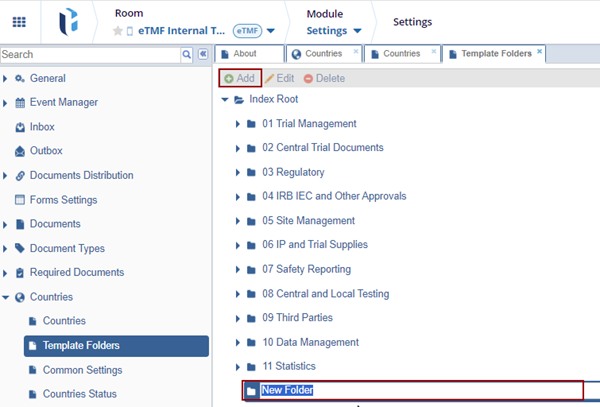Select the 07 Safety Reporting folder
Viewport: 600px width, 407px height.
click(306, 269)
